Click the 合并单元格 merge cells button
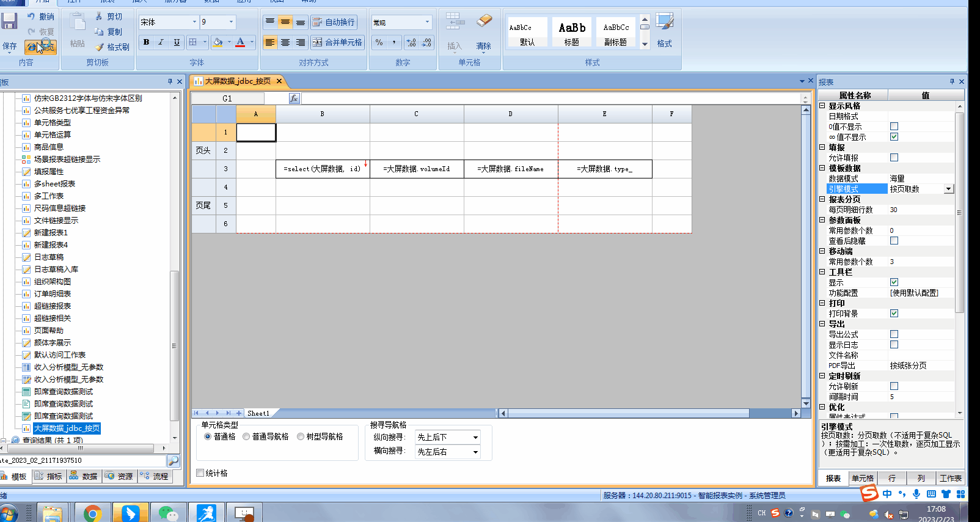This screenshot has width=980, height=522. pos(337,42)
